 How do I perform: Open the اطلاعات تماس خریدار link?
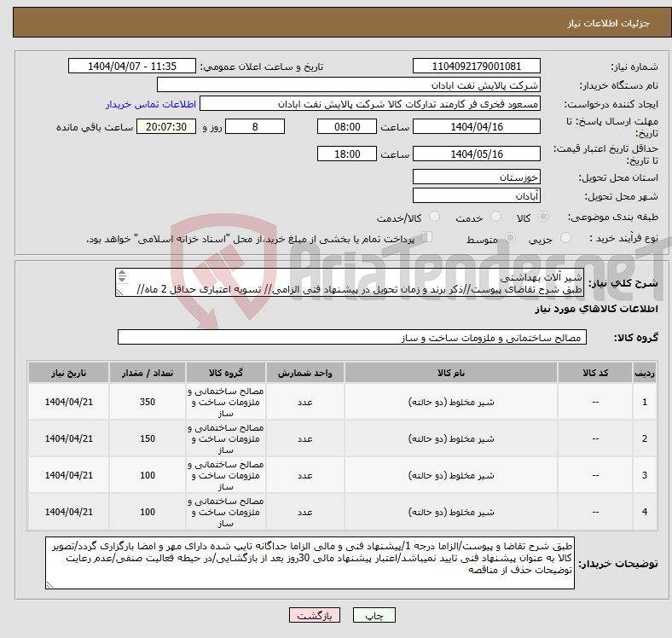pos(151,104)
